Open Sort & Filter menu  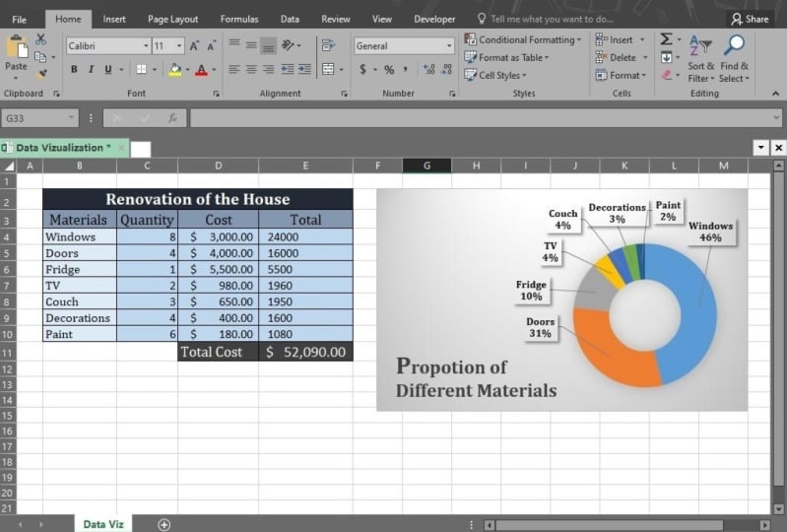coord(700,59)
